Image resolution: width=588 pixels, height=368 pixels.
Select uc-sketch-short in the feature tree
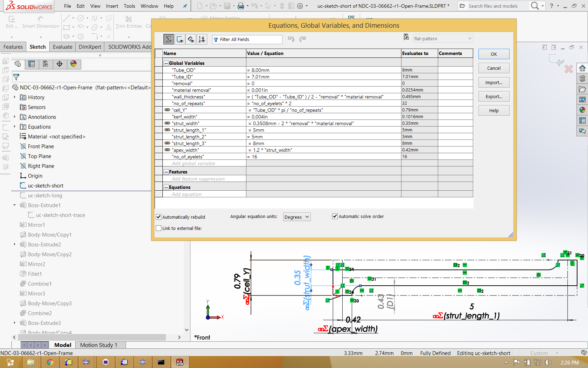pyautogui.click(x=45, y=186)
